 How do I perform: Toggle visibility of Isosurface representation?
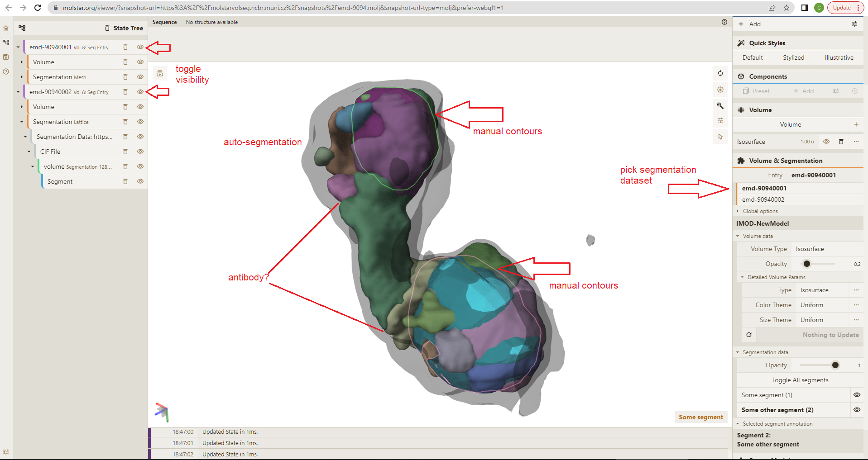(x=826, y=142)
